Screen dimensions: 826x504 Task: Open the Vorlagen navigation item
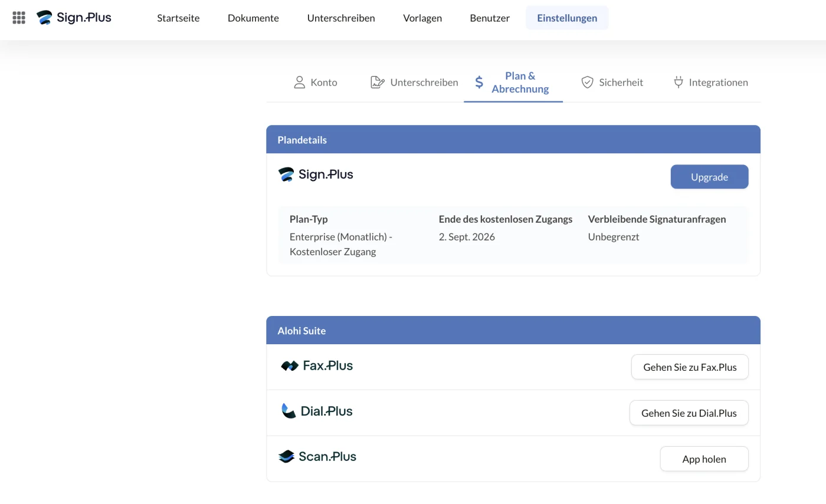click(x=422, y=18)
